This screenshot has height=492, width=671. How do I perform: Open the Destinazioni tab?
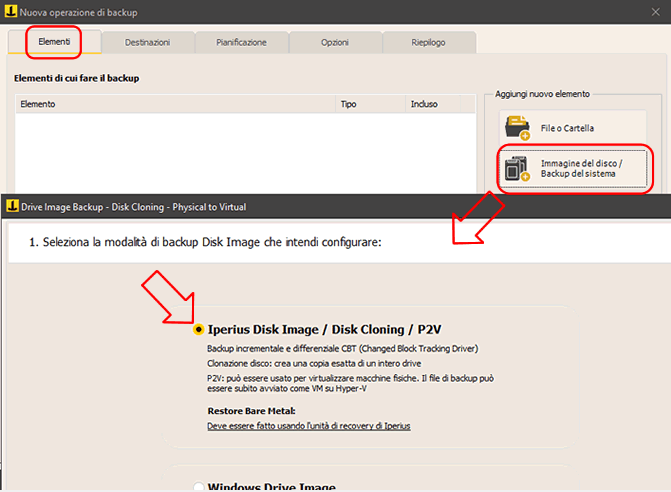(x=148, y=43)
